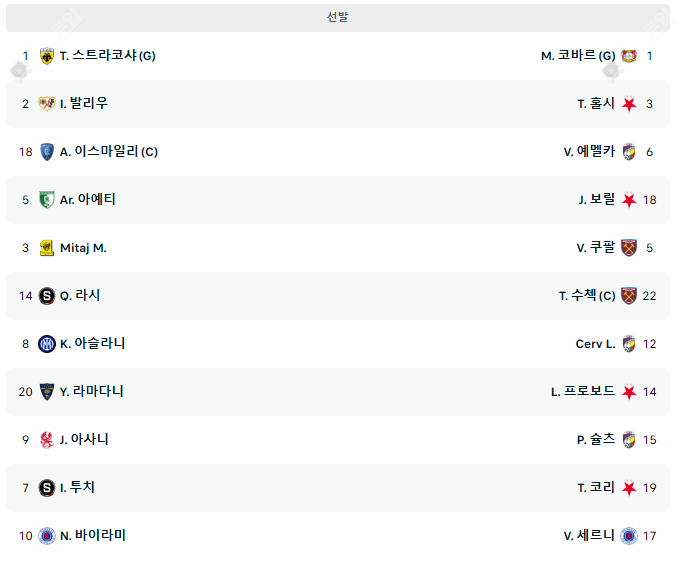Select the 선발 header tab

(x=338, y=17)
